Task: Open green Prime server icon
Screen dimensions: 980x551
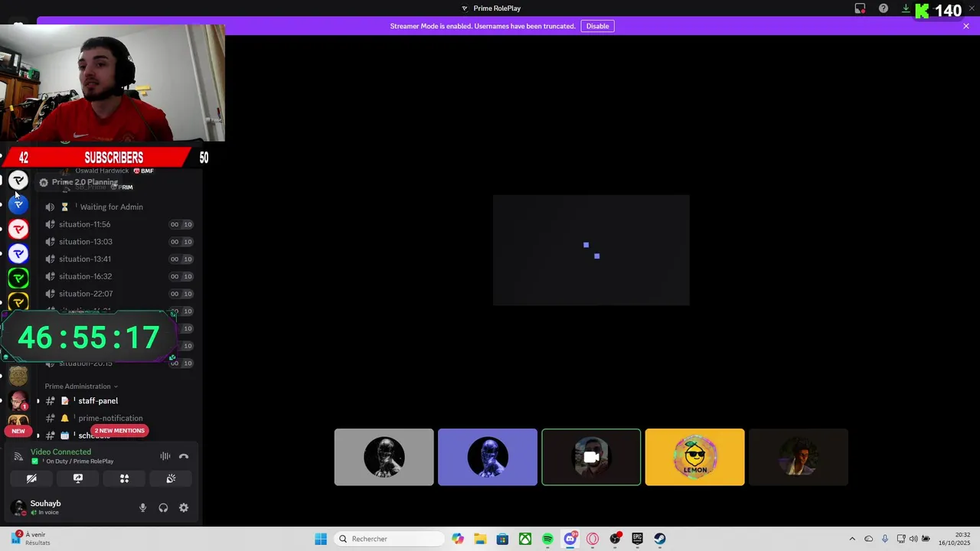Action: [18, 278]
